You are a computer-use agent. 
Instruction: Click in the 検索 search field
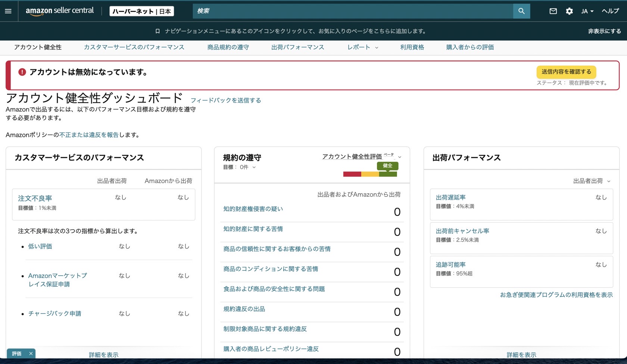tap(353, 11)
